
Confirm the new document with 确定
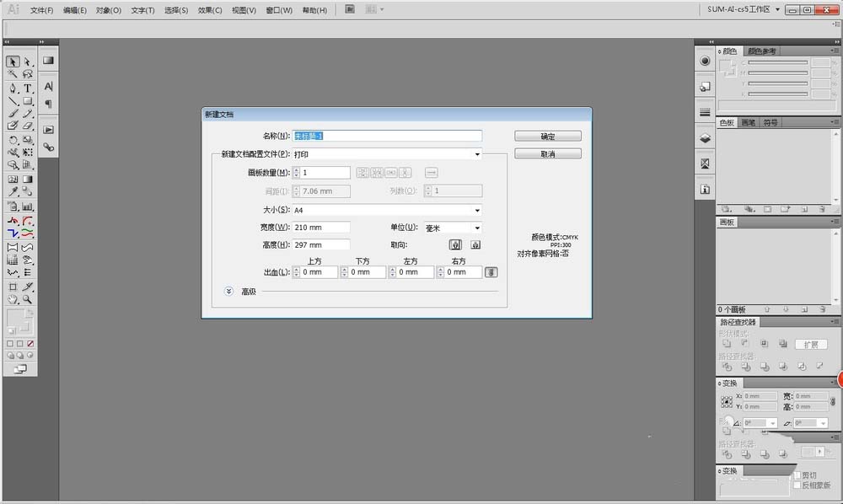coord(547,136)
